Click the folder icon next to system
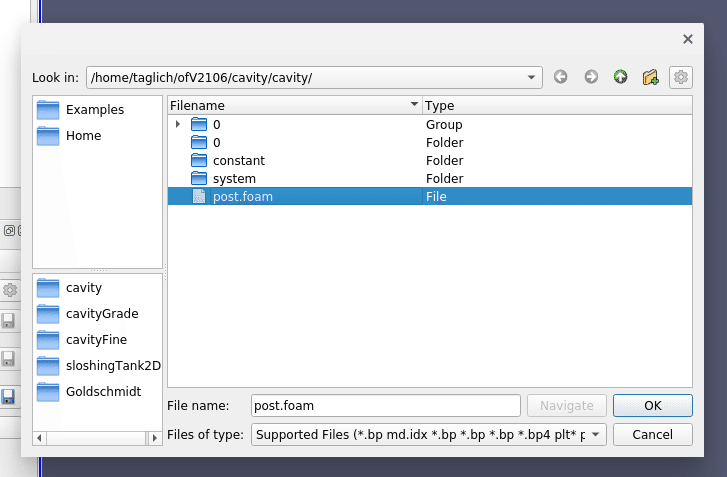 199,178
